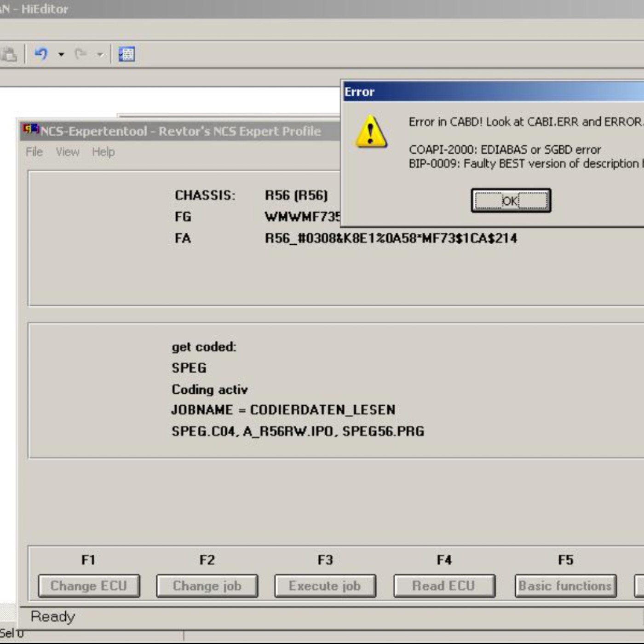The image size is (644, 644).
Task: Select the FA value R56_#0308&K8E1%0A58*MF73$1CA$214
Action: click(x=391, y=238)
